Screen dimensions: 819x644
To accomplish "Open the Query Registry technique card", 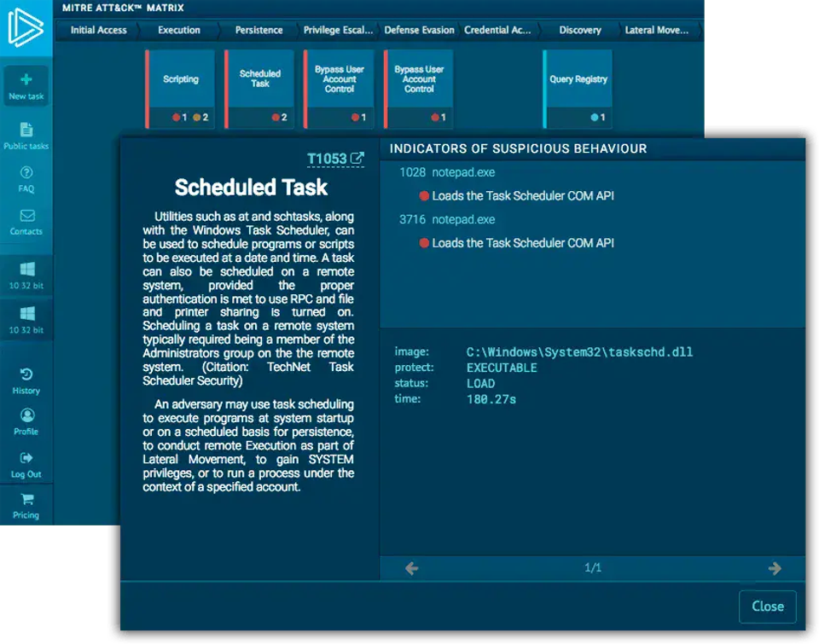I will (578, 79).
